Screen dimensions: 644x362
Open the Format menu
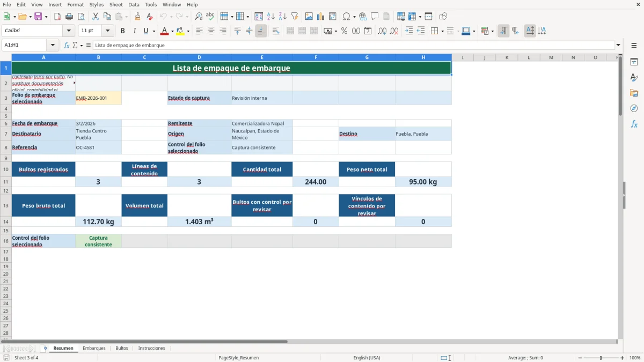click(75, 4)
